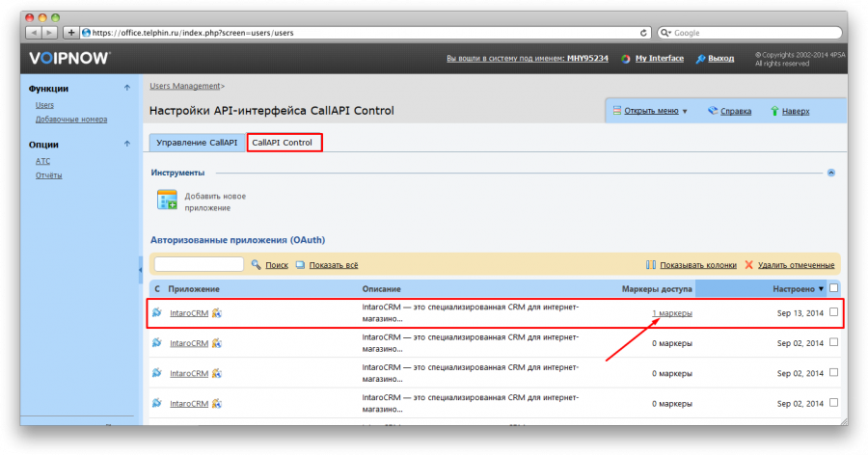Screen dimensions: 868x455
Task: Click the logout key icon
Action: tap(700, 59)
